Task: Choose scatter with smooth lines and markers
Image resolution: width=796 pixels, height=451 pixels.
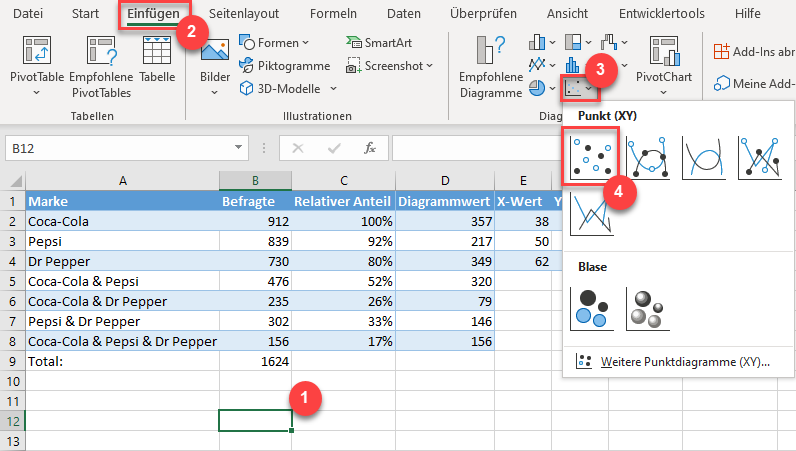Action: pyautogui.click(x=647, y=157)
